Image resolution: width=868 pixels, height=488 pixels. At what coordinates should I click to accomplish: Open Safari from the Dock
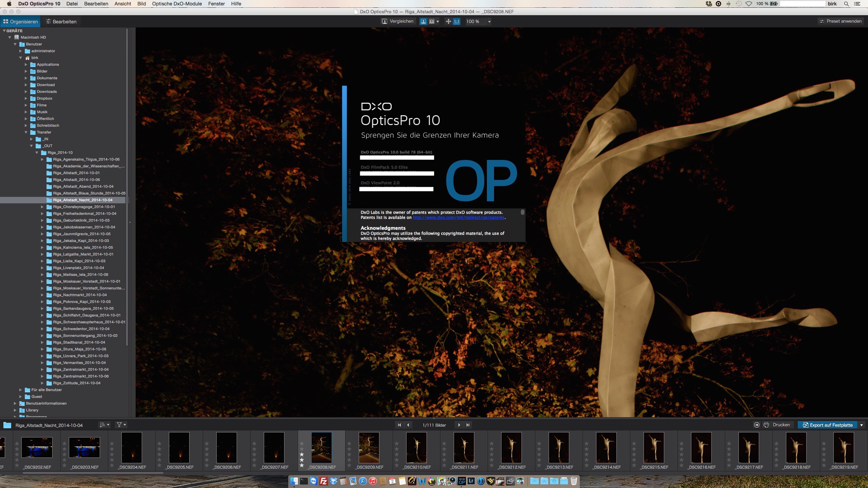363,481
